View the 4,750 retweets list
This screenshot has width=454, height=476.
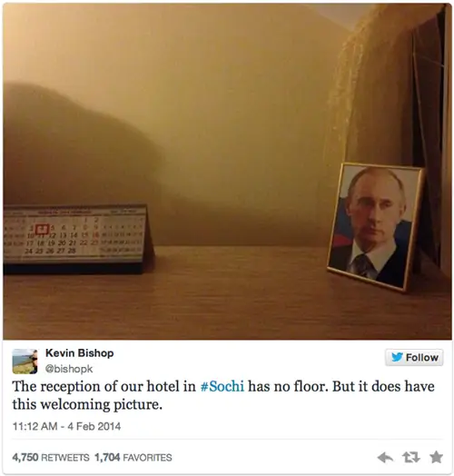point(51,457)
